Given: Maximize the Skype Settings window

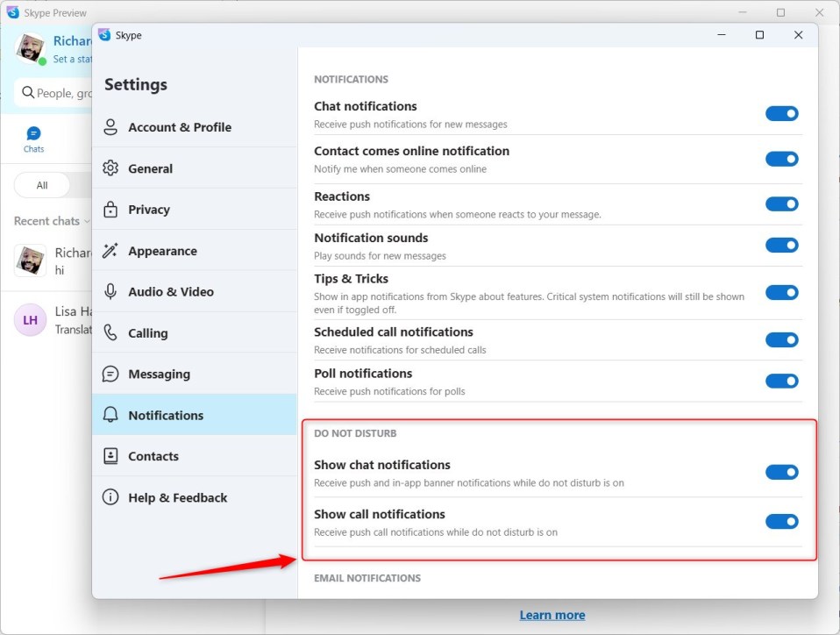Looking at the screenshot, I should point(759,35).
